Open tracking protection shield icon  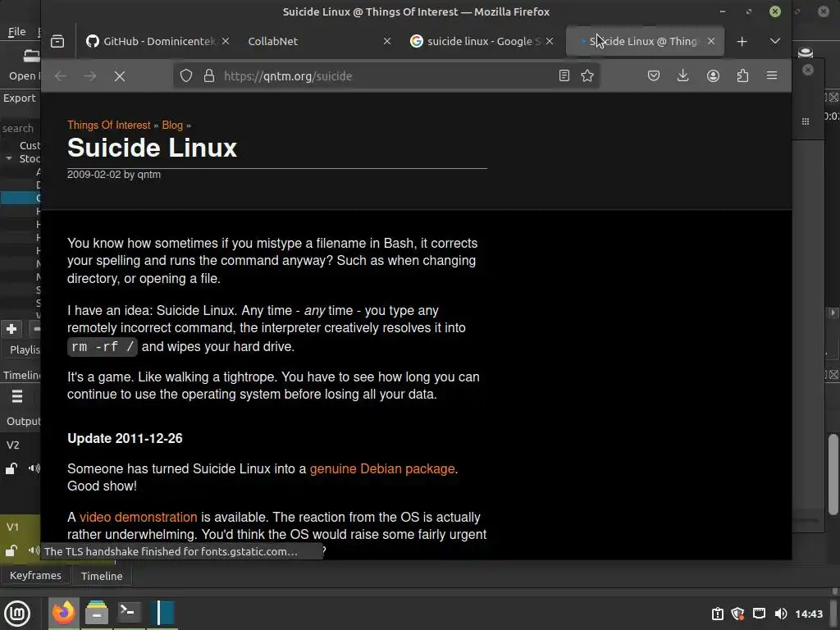tap(186, 76)
